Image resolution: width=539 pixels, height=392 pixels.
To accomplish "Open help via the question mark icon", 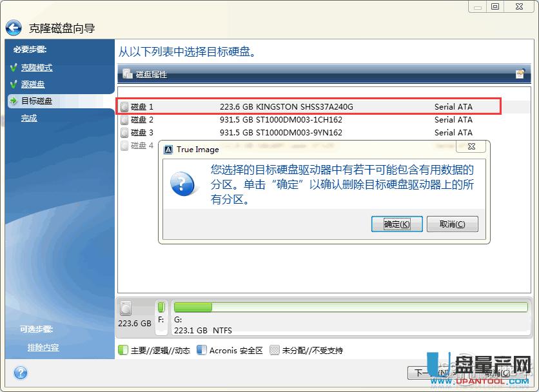I will pos(21,373).
